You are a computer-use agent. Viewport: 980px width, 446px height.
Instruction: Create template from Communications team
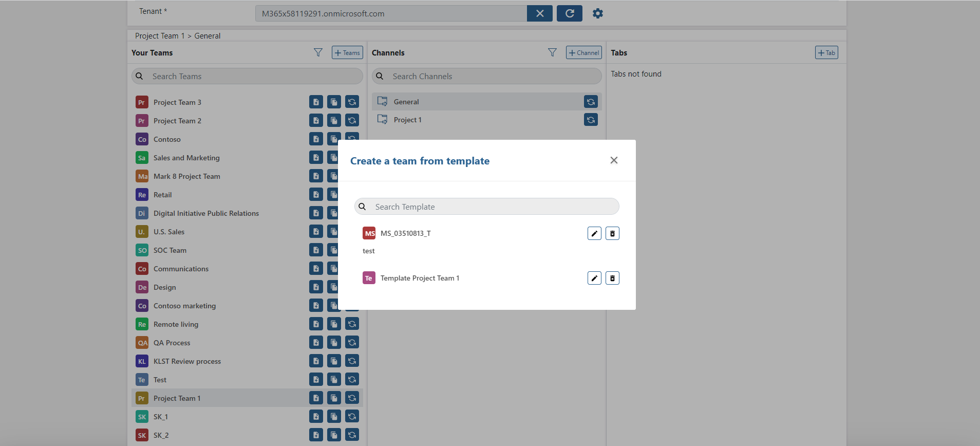point(316,268)
